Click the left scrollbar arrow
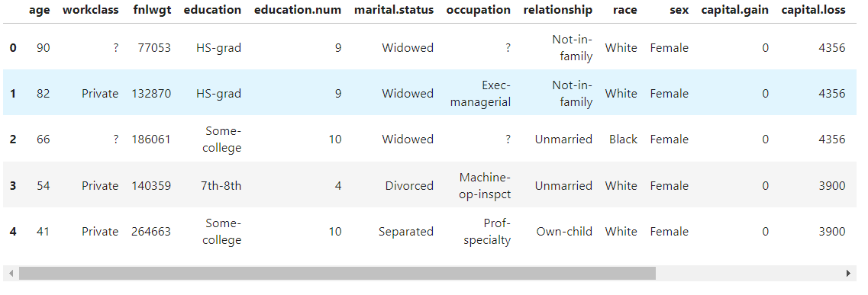The width and height of the screenshot is (868, 295). [9, 273]
